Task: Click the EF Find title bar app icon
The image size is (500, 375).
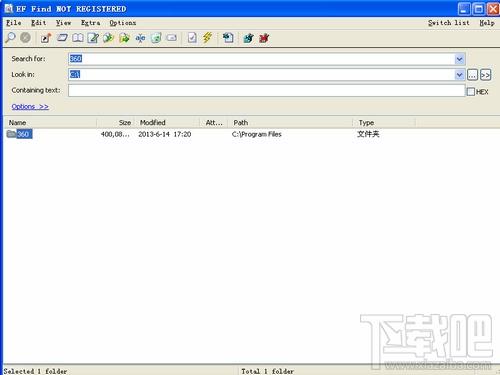Action: click(x=9, y=8)
